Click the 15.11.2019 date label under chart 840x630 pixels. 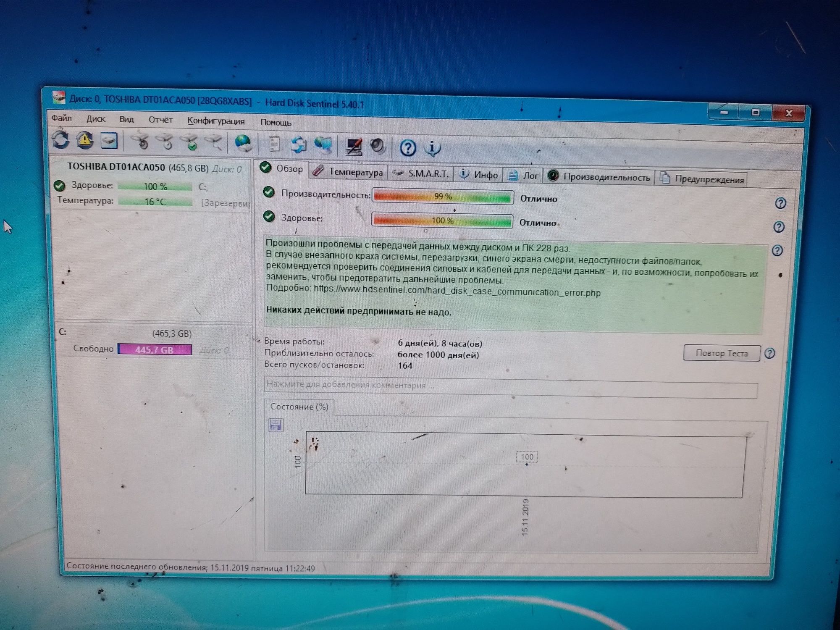point(525,517)
